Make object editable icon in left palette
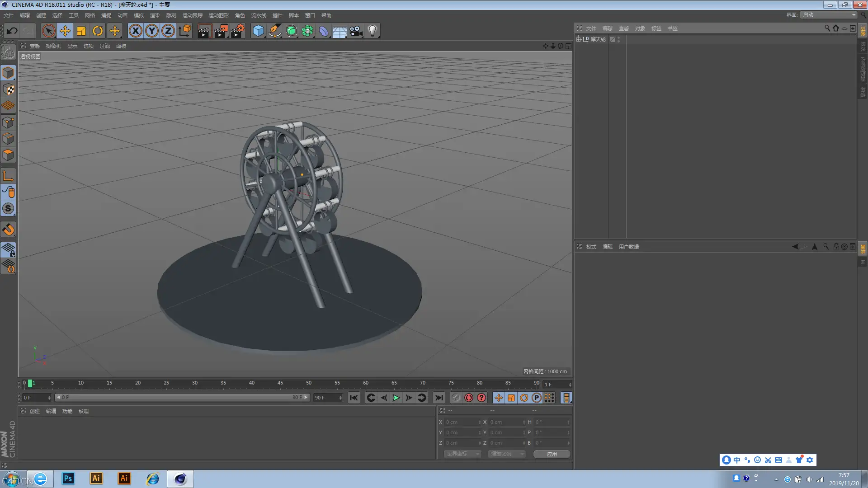 coord(8,52)
